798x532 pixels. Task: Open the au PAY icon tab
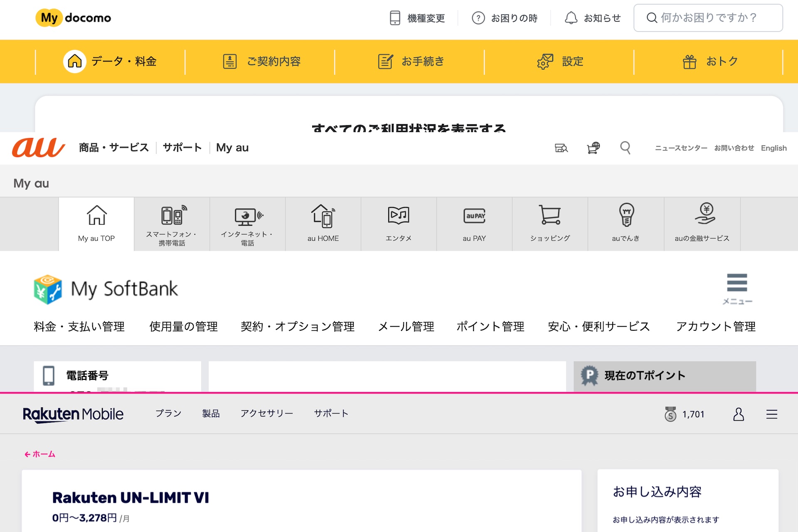[x=474, y=224]
